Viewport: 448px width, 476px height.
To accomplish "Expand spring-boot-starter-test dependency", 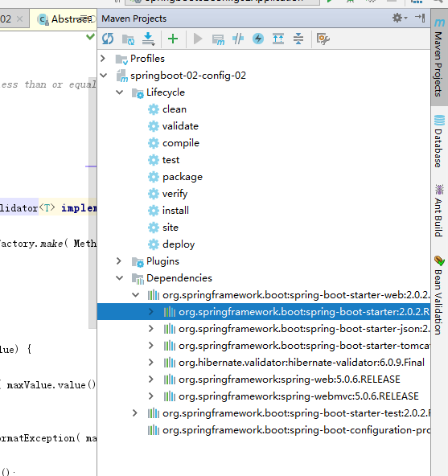I will tap(135, 413).
